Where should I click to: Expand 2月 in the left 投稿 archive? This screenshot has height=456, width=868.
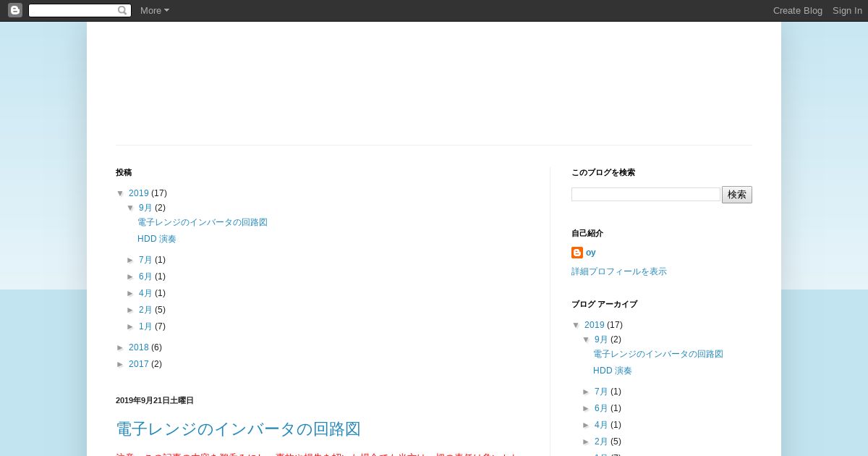(131, 311)
